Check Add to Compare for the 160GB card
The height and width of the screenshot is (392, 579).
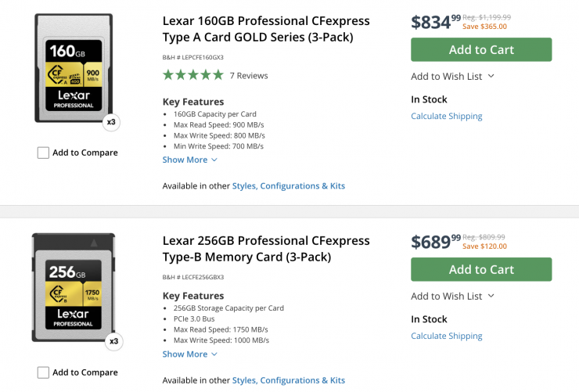click(x=43, y=153)
